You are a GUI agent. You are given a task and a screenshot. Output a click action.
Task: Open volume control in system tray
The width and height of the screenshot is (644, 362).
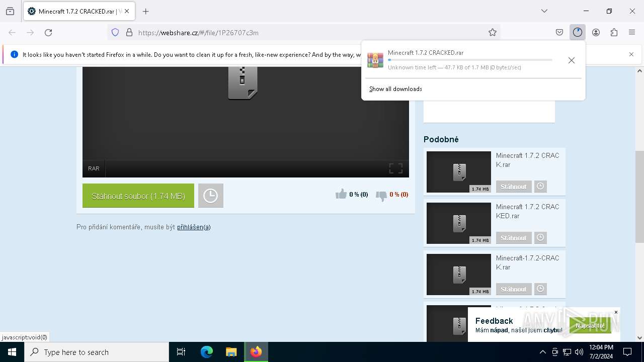point(579,352)
